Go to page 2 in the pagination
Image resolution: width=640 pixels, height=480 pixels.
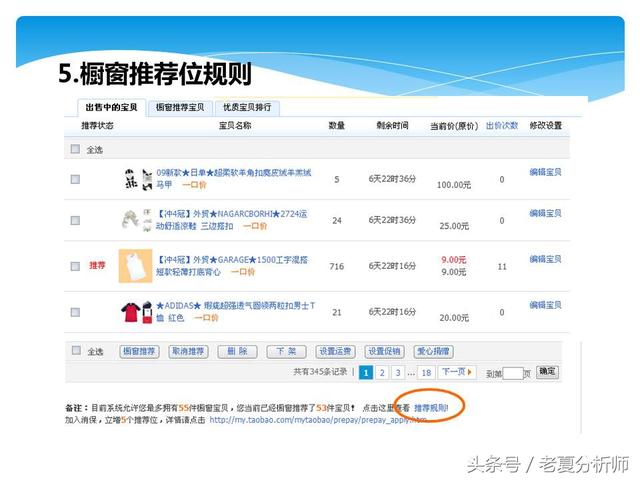click(382, 373)
